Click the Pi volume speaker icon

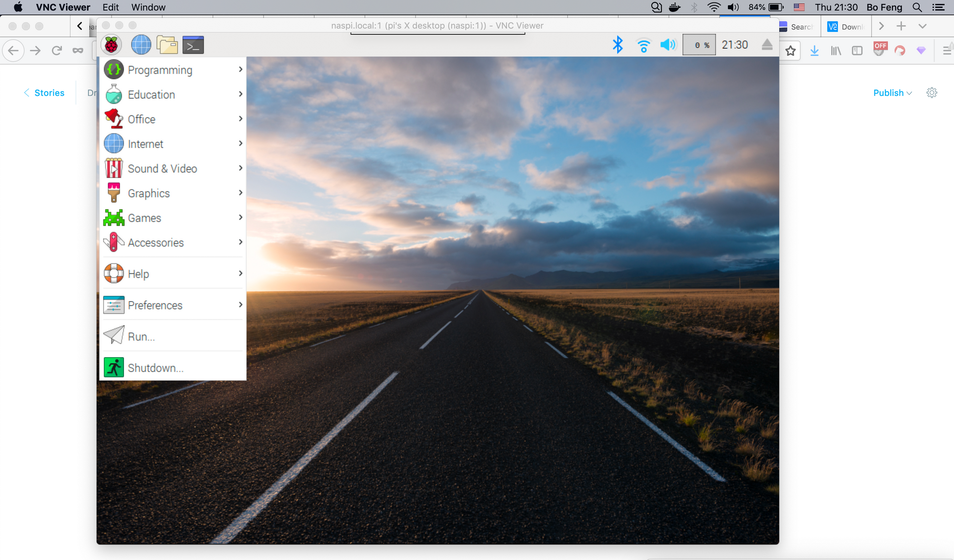(668, 45)
